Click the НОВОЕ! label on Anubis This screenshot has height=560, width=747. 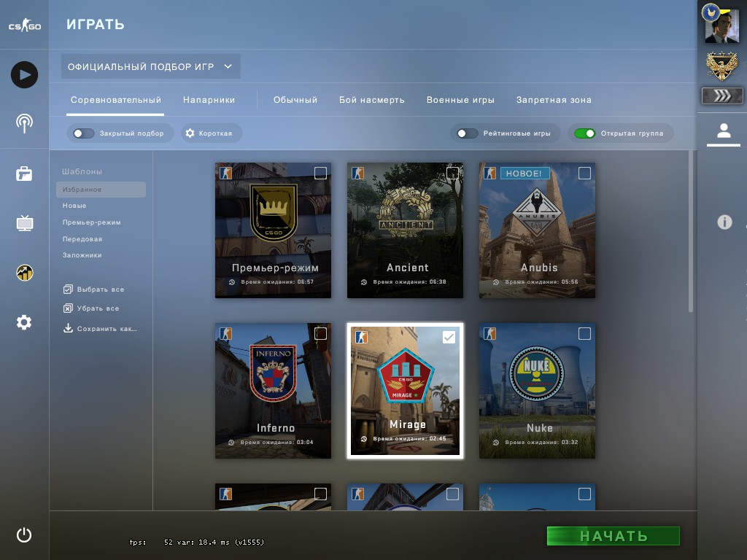tap(525, 174)
